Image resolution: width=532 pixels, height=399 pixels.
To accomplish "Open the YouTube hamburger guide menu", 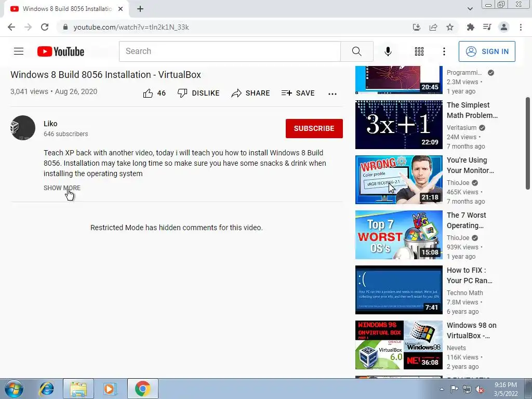I will coord(19,51).
